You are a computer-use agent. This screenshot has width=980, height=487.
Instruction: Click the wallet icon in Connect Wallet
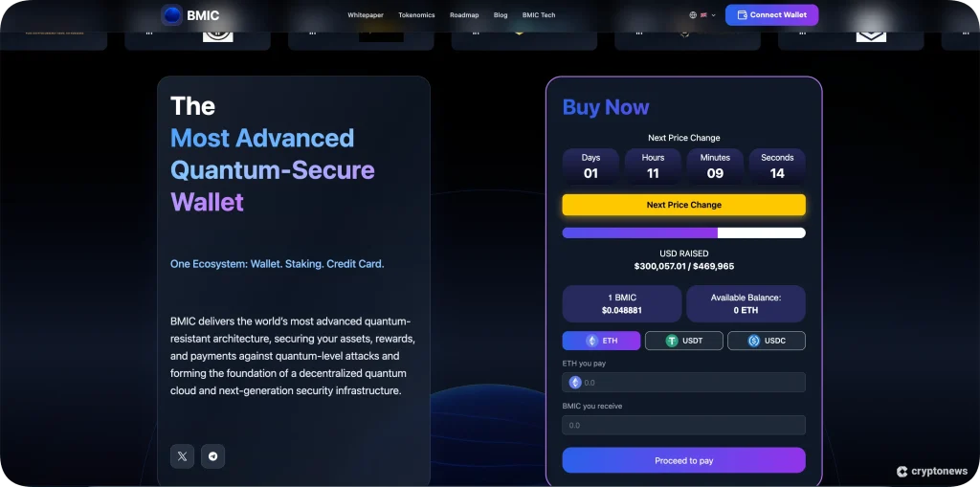pyautogui.click(x=742, y=15)
